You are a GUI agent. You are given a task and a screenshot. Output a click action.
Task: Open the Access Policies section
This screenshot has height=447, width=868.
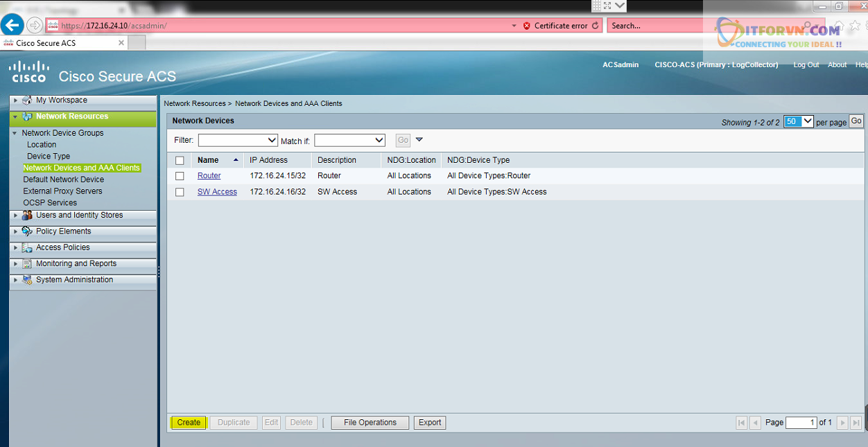(62, 247)
